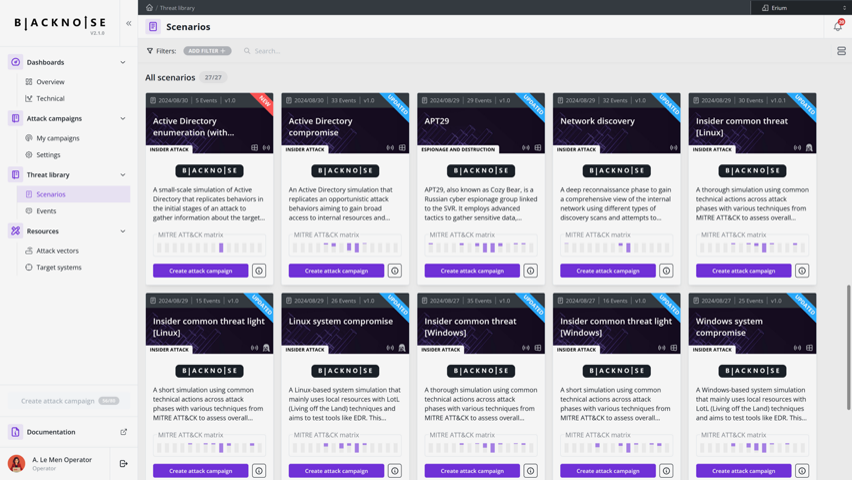
Task: Collapse the sidebar with double chevron icon
Action: click(129, 23)
